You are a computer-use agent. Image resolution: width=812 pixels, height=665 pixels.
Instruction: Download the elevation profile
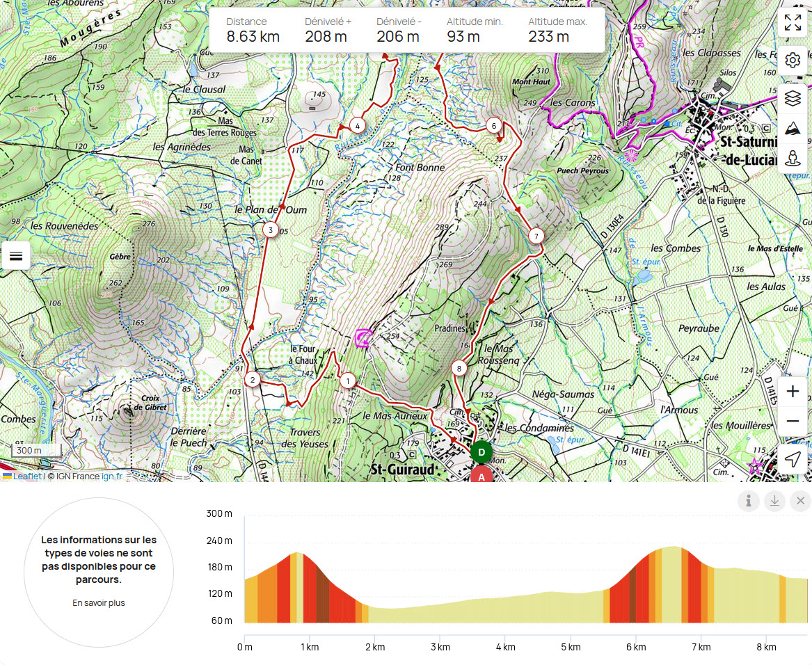(774, 501)
